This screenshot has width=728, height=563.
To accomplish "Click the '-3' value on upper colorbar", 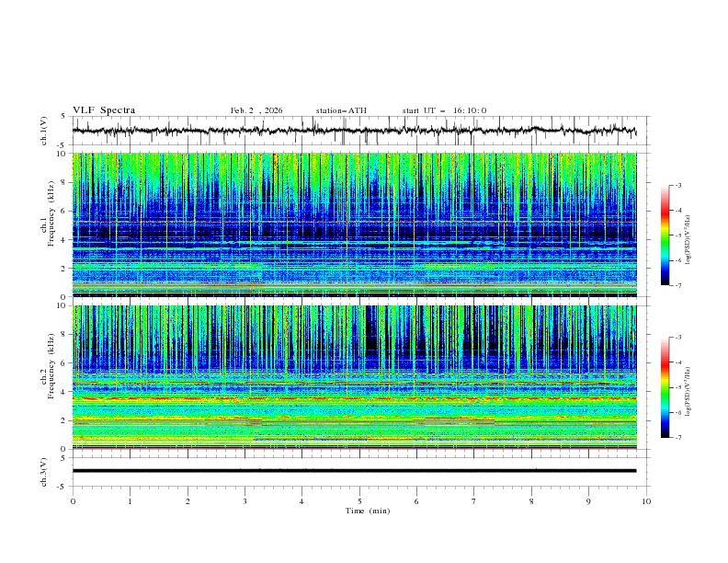I will [677, 185].
